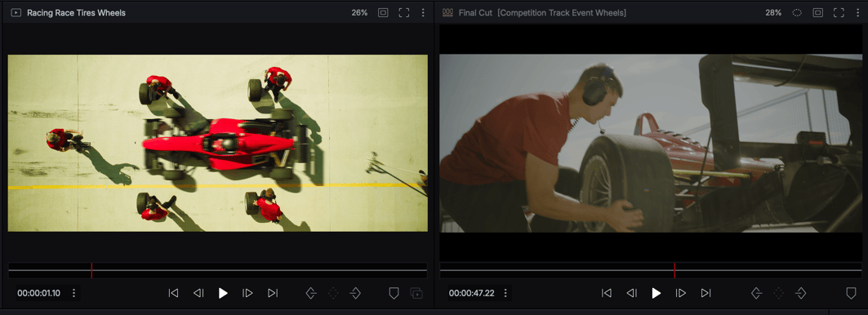Open timecode options next to 00:00:01.10

(73, 293)
